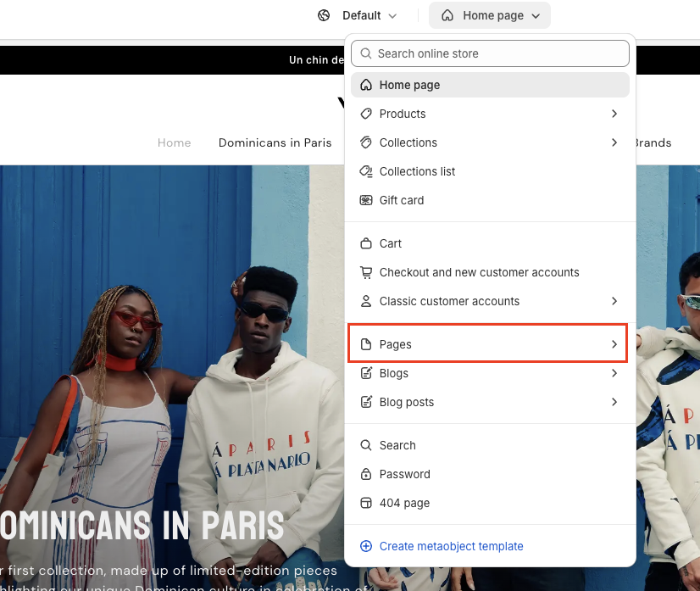Viewport: 700px width, 591px height.
Task: Open the Blogs template entry
Action: click(x=490, y=373)
